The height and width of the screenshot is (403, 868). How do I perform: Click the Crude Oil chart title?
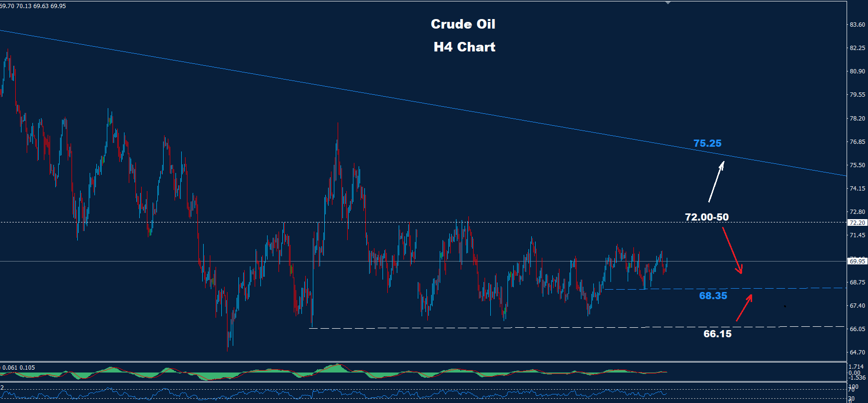(x=463, y=24)
